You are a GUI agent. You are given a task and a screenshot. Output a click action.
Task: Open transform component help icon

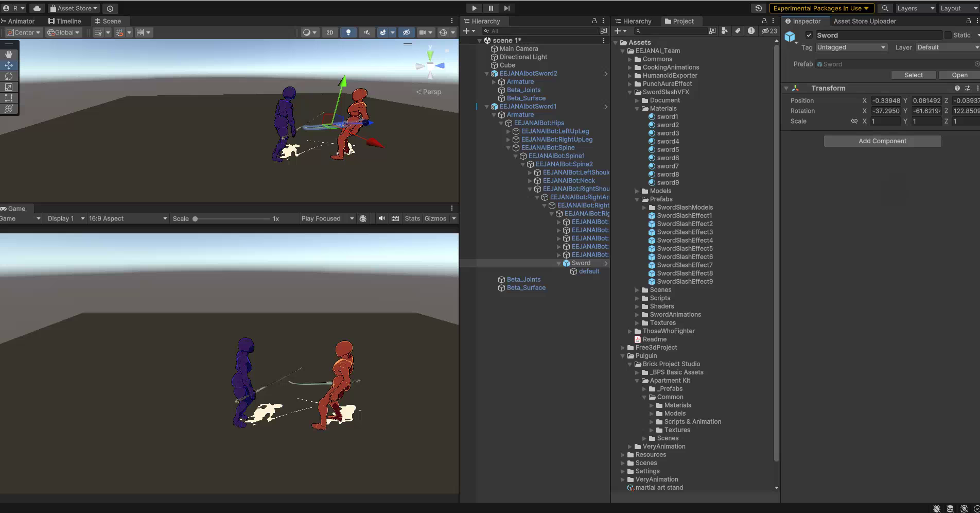coord(957,88)
